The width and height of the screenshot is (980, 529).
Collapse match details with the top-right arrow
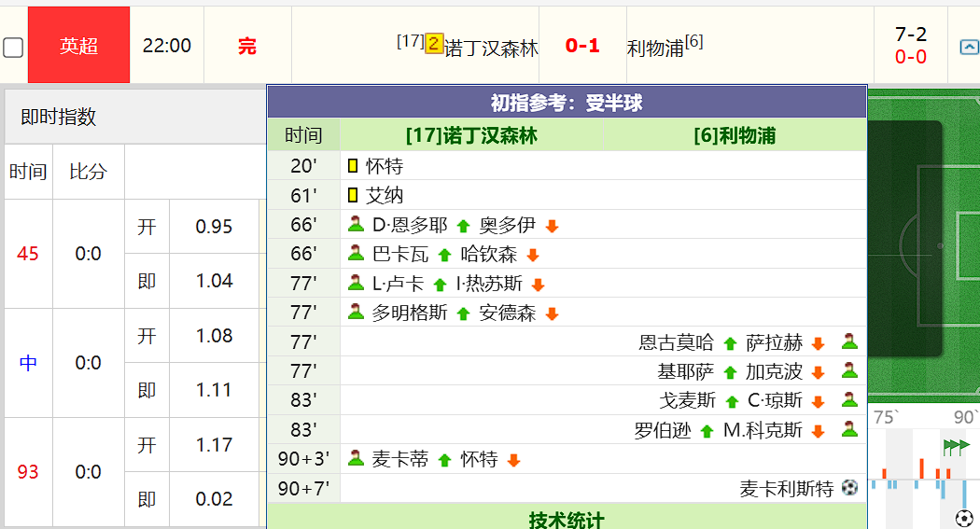coord(970,47)
